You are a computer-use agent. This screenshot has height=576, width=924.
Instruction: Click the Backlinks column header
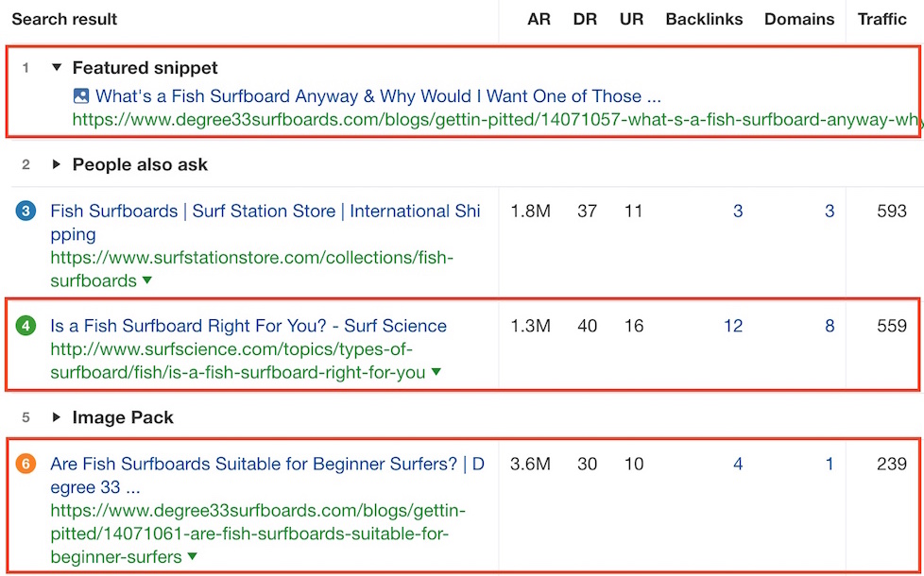point(704,19)
